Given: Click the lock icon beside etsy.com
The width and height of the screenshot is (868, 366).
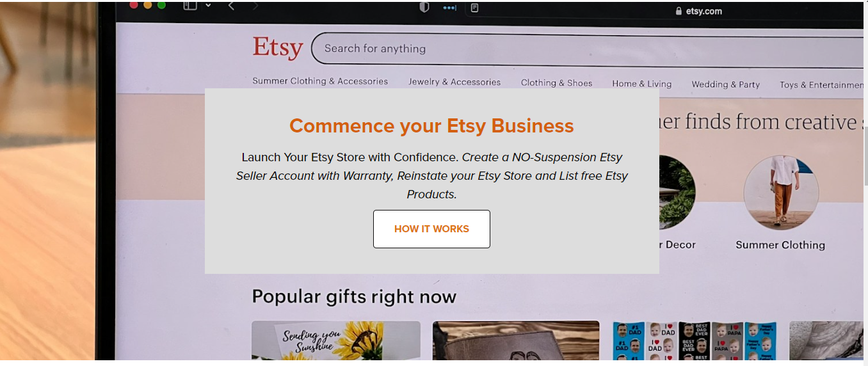Looking at the screenshot, I should tap(679, 11).
